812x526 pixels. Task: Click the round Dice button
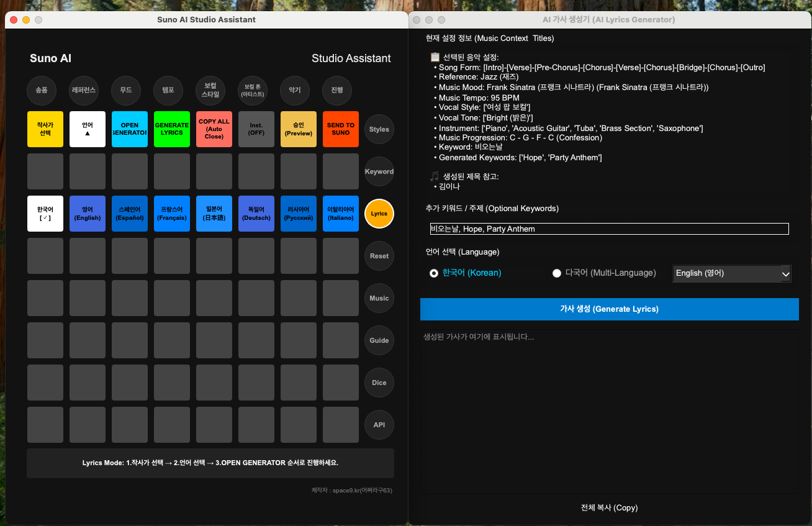tap(379, 383)
